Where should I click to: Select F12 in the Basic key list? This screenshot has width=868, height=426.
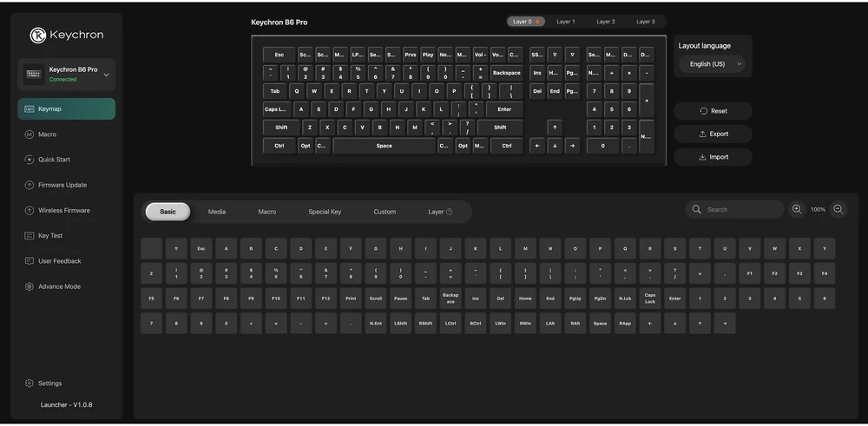tap(325, 298)
